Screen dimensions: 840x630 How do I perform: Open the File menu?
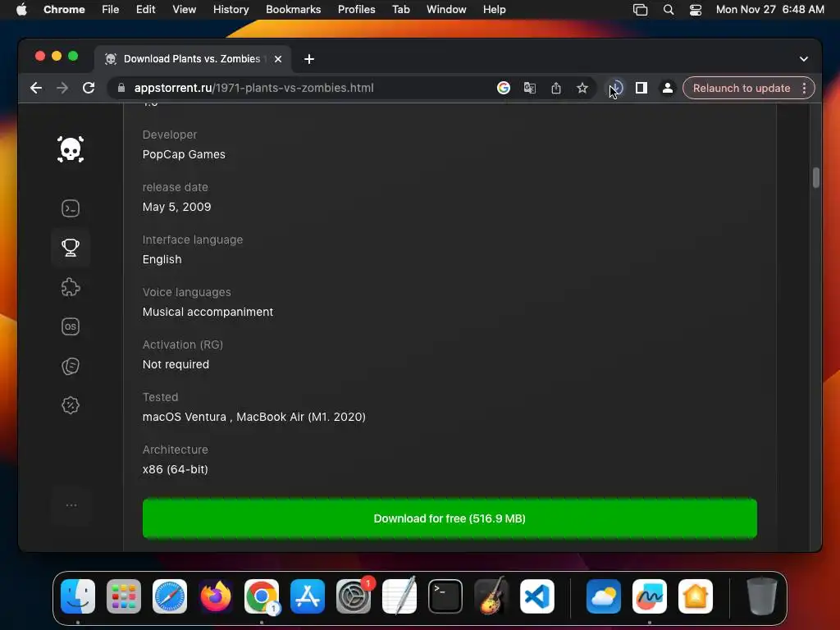click(x=111, y=10)
